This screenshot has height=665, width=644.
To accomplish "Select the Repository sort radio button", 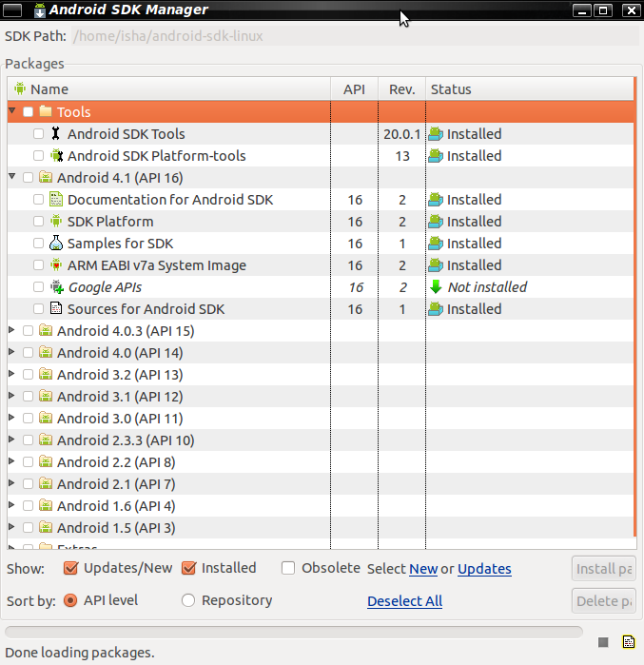I will pos(188,600).
